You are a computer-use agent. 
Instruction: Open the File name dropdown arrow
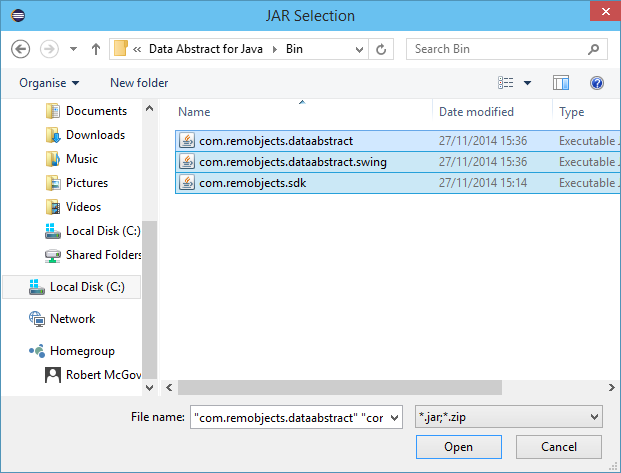pyautogui.click(x=394, y=418)
